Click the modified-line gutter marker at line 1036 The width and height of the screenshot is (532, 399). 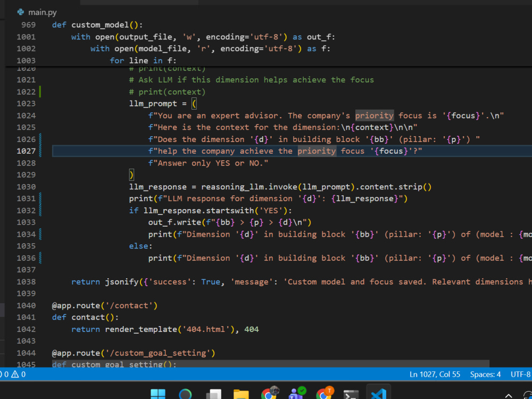click(x=40, y=258)
